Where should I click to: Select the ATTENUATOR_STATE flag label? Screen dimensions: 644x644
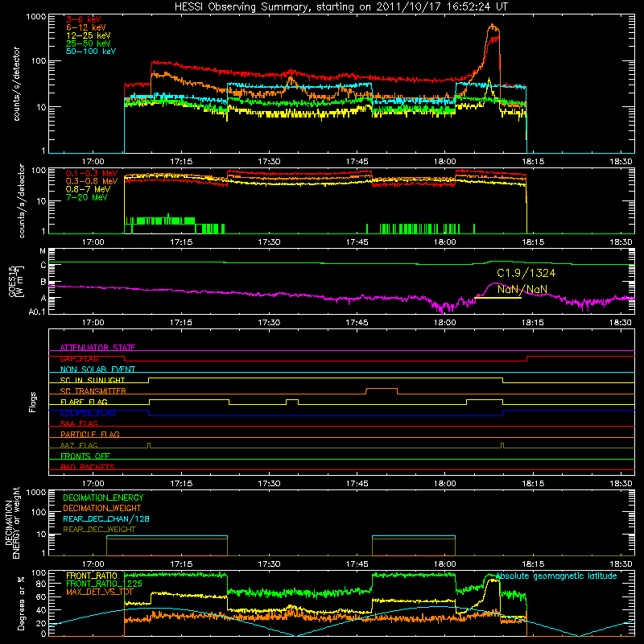click(x=97, y=348)
